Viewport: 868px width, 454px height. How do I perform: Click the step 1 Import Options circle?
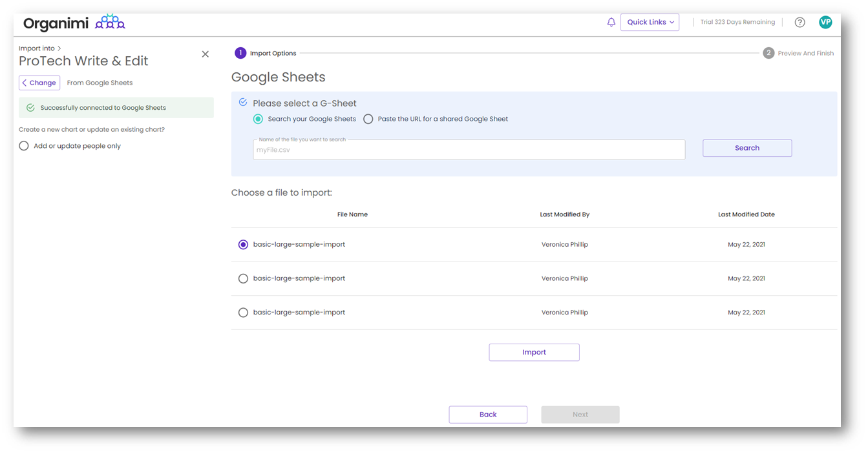point(240,53)
